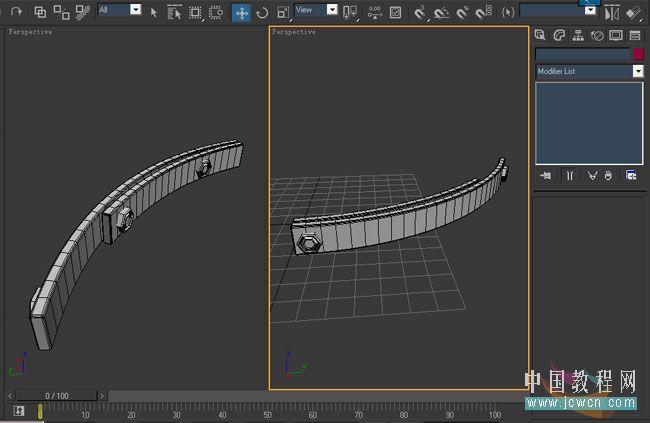This screenshot has width=650, height=423.
Task: Toggle Pin Stack below modifier stack
Action: pyautogui.click(x=546, y=176)
